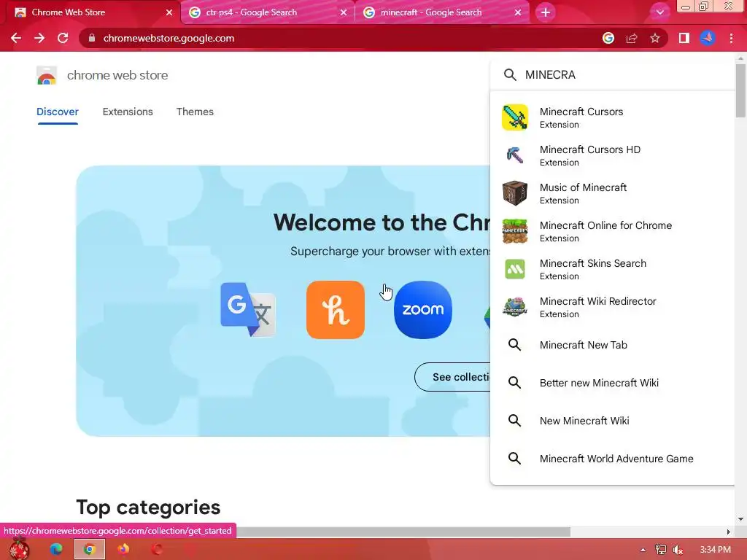Open Microsoft Edge from the taskbar

click(x=56, y=549)
